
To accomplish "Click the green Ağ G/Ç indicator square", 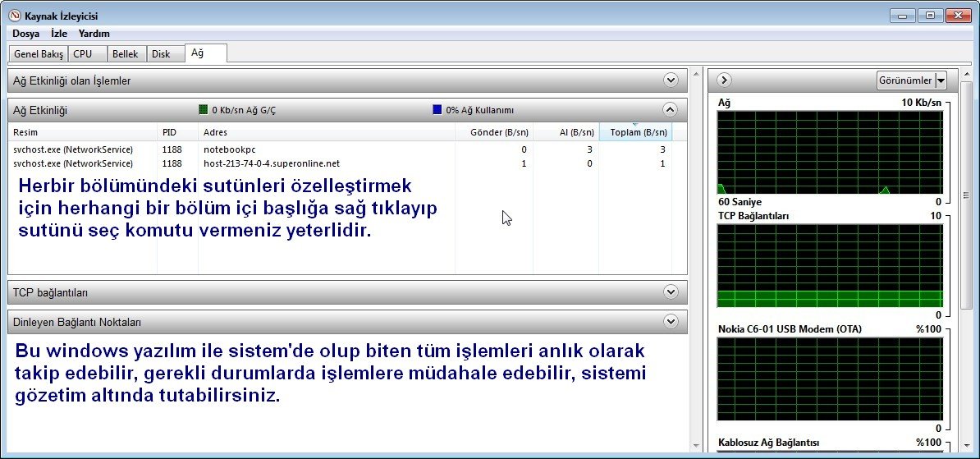I will [x=203, y=110].
